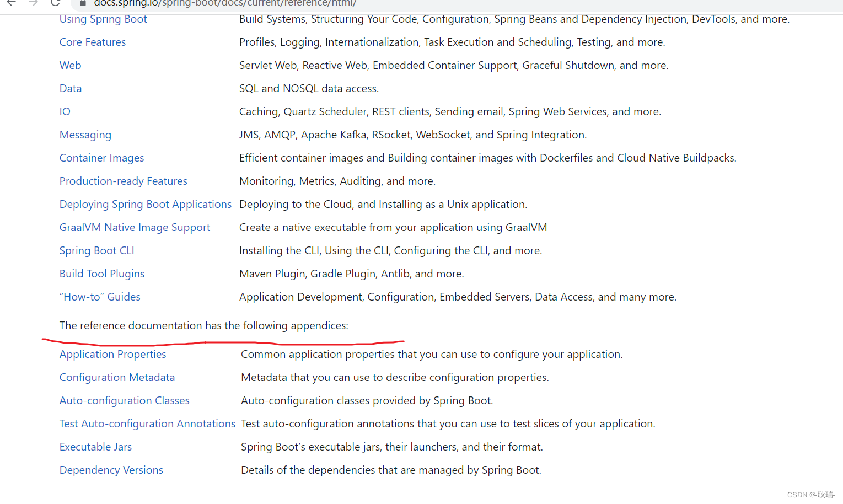Viewport: 843px width, 504px height.
Task: Open the Build Tool Plugins link
Action: pyautogui.click(x=102, y=274)
